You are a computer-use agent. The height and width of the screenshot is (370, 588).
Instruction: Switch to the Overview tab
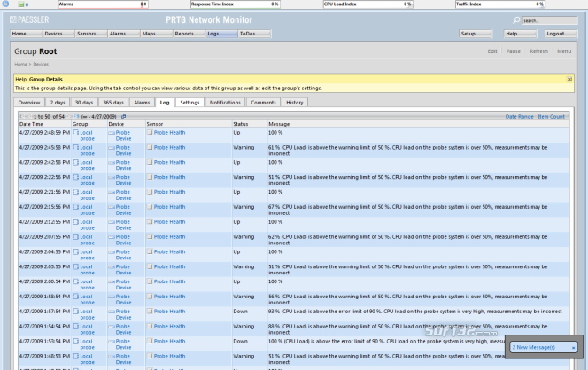point(29,103)
